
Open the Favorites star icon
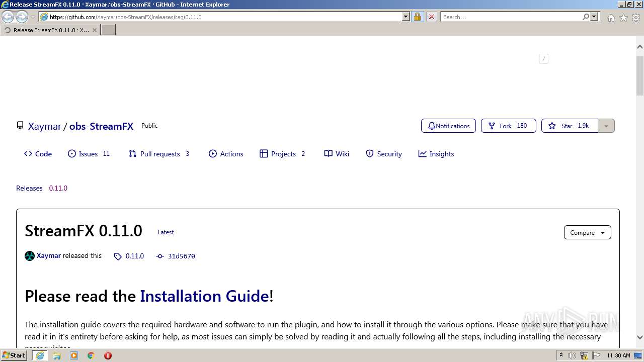[623, 18]
